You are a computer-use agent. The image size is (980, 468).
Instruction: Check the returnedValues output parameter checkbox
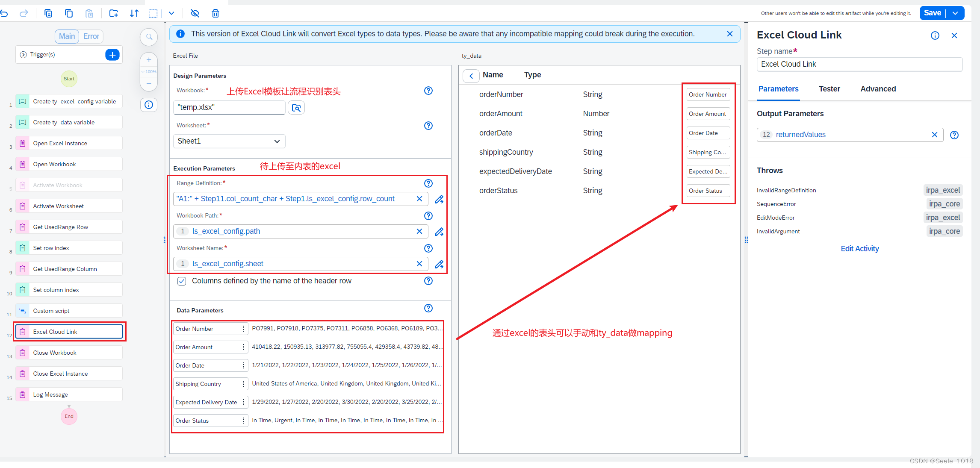click(767, 134)
